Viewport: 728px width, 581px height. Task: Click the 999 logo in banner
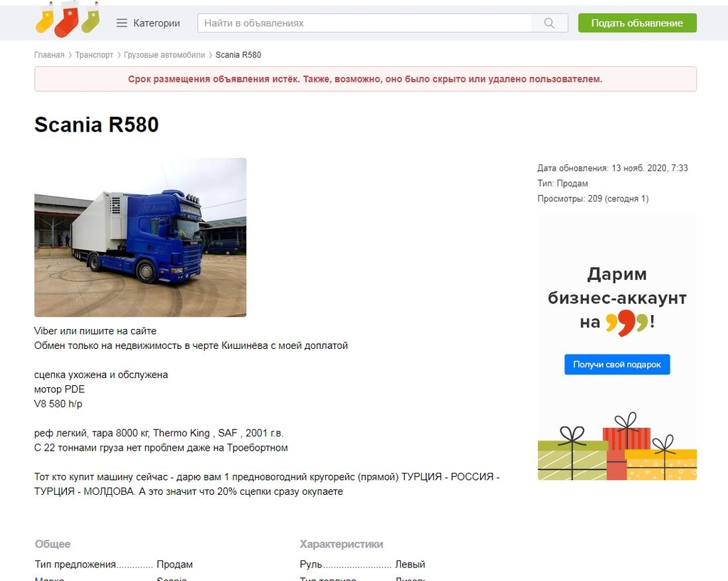coord(626,322)
